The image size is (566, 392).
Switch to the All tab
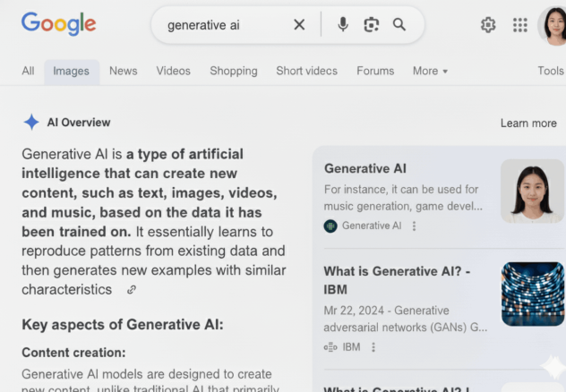(28, 71)
